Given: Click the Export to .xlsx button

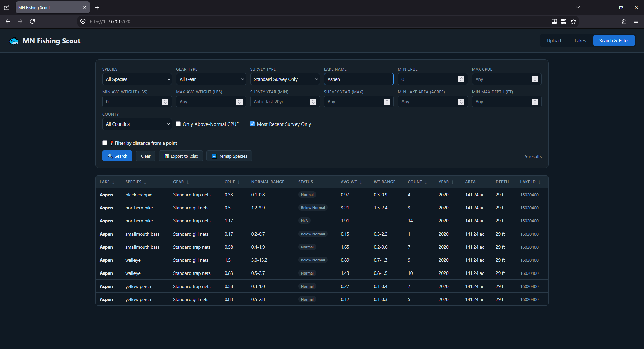Looking at the screenshot, I should pyautogui.click(x=181, y=156).
